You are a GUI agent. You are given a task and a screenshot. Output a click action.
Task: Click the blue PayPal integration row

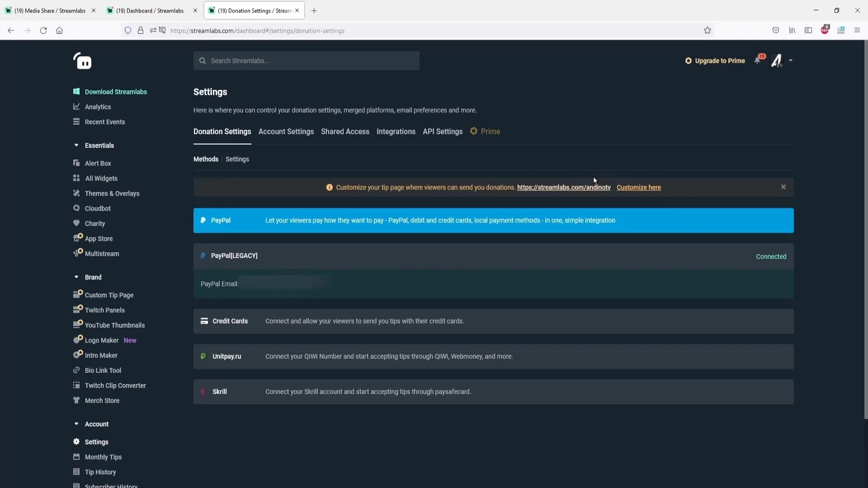493,221
